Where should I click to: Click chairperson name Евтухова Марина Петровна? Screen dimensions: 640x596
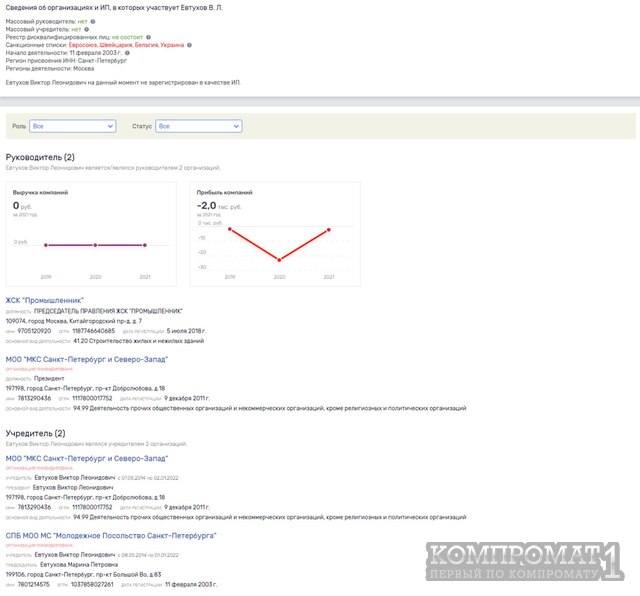tap(79, 565)
